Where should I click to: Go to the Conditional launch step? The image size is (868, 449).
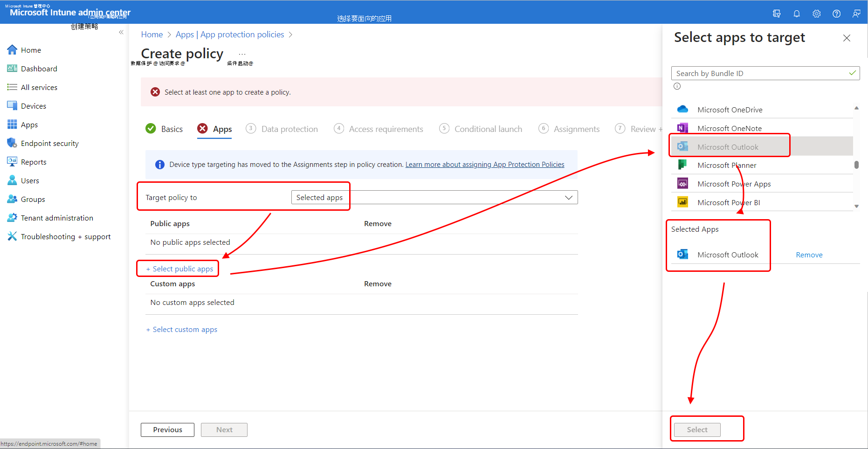(x=481, y=129)
